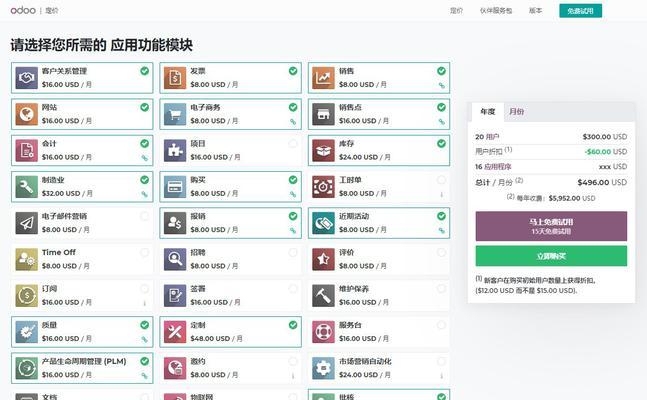This screenshot has height=400, width=647.
Task: Uncheck the 客户关系管理 green checkmark
Action: [x=144, y=71]
